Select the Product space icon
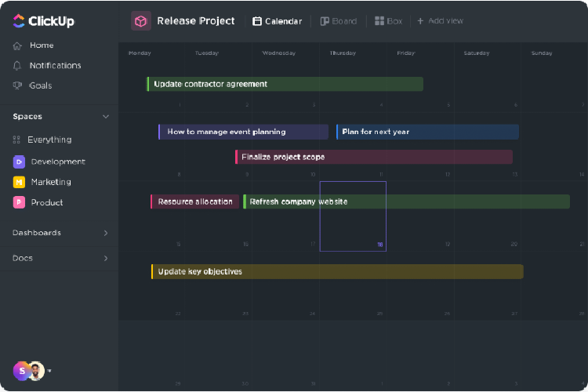Screen dimensions: 588x392 point(19,202)
